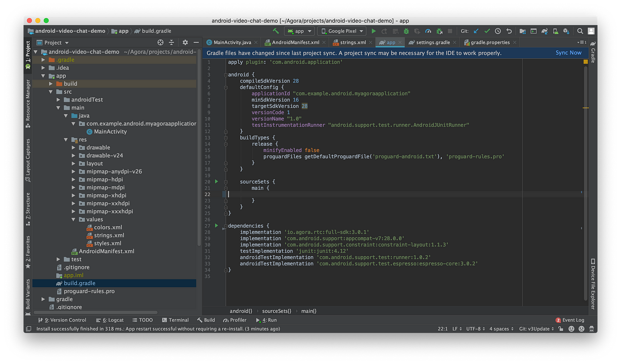Open the Terminal tool window

(176, 320)
